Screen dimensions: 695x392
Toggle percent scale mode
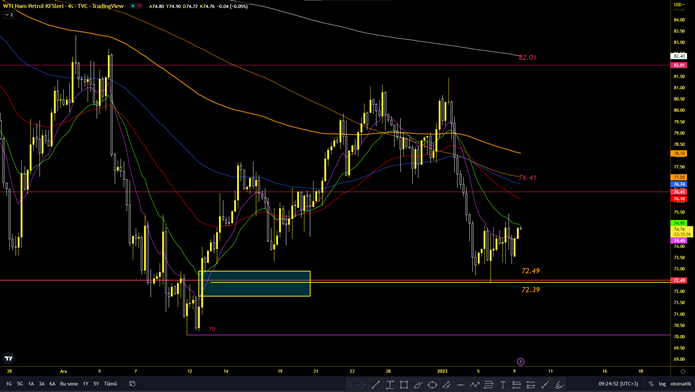[651, 384]
